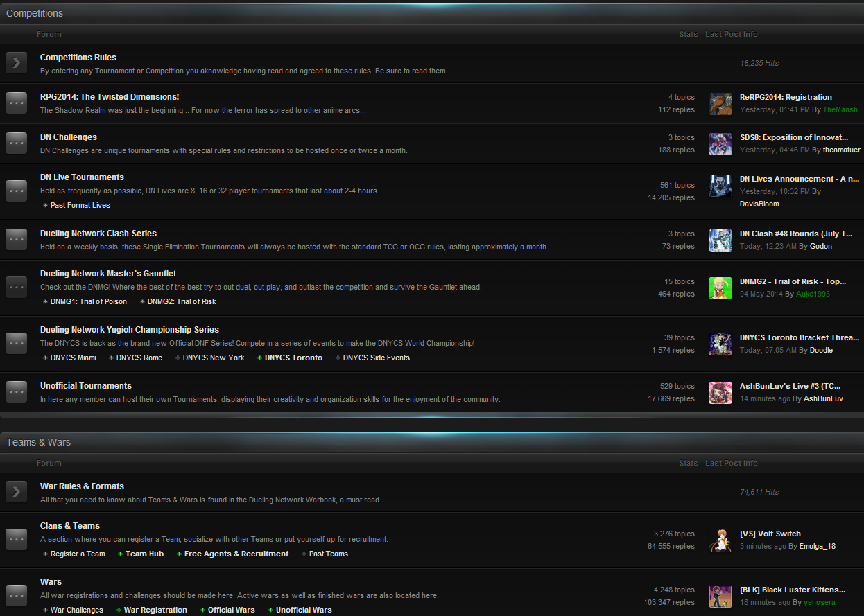Click forum status icon for Dueling Network Master's Gauntlet

click(16, 287)
